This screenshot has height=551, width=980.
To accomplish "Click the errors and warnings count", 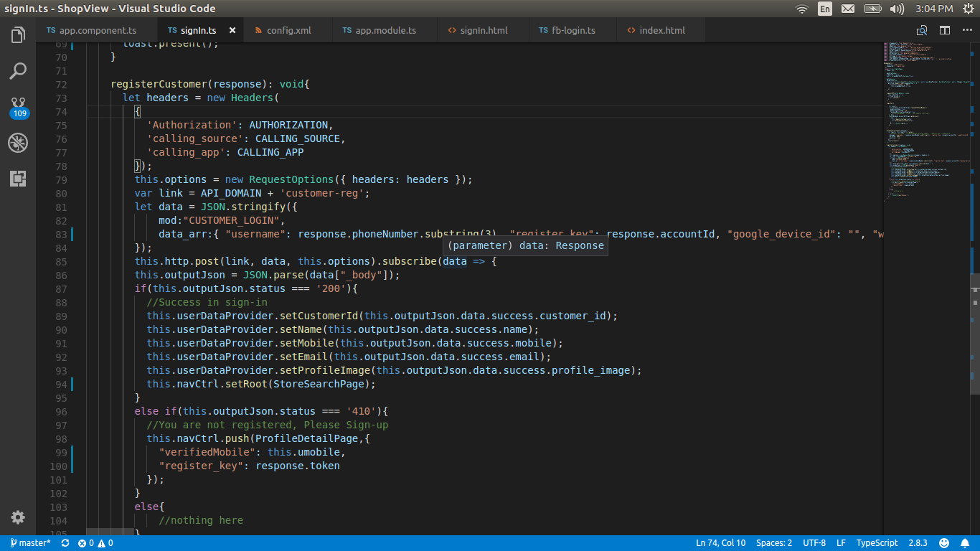I will 95,543.
